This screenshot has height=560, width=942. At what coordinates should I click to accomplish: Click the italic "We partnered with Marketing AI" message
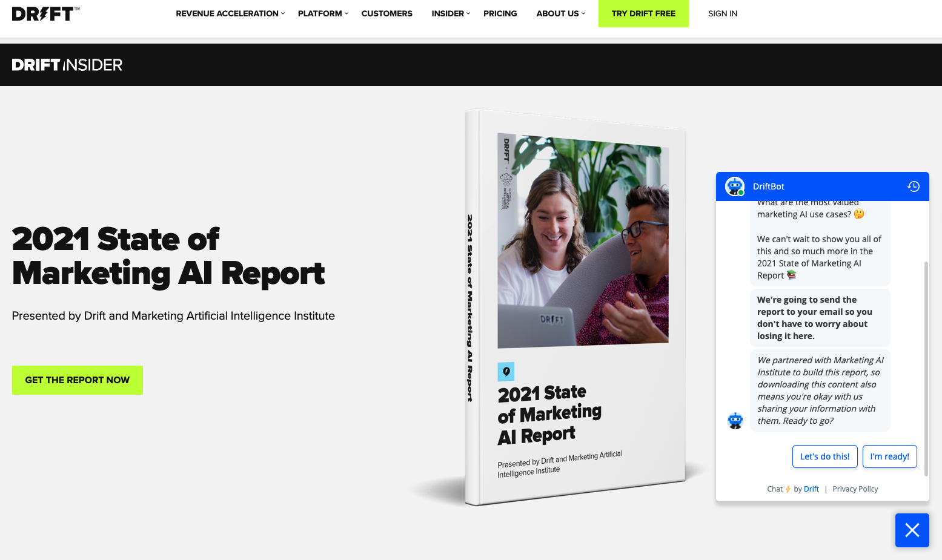[x=820, y=390]
